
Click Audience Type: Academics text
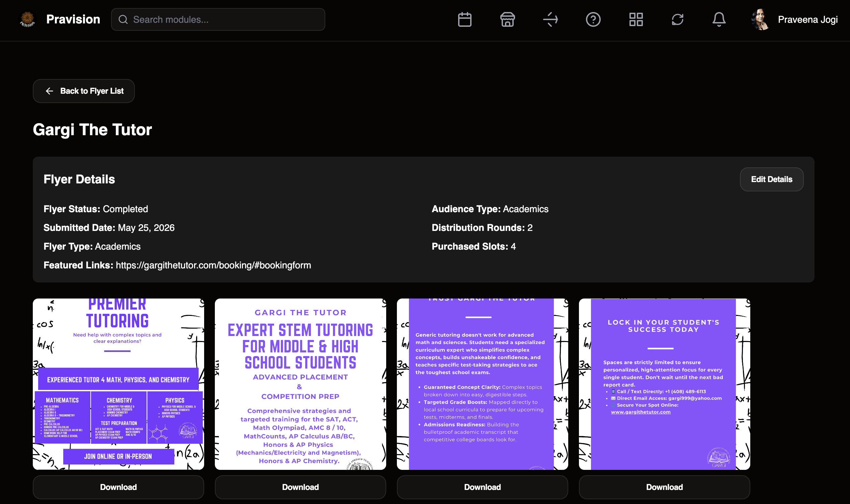tap(490, 209)
